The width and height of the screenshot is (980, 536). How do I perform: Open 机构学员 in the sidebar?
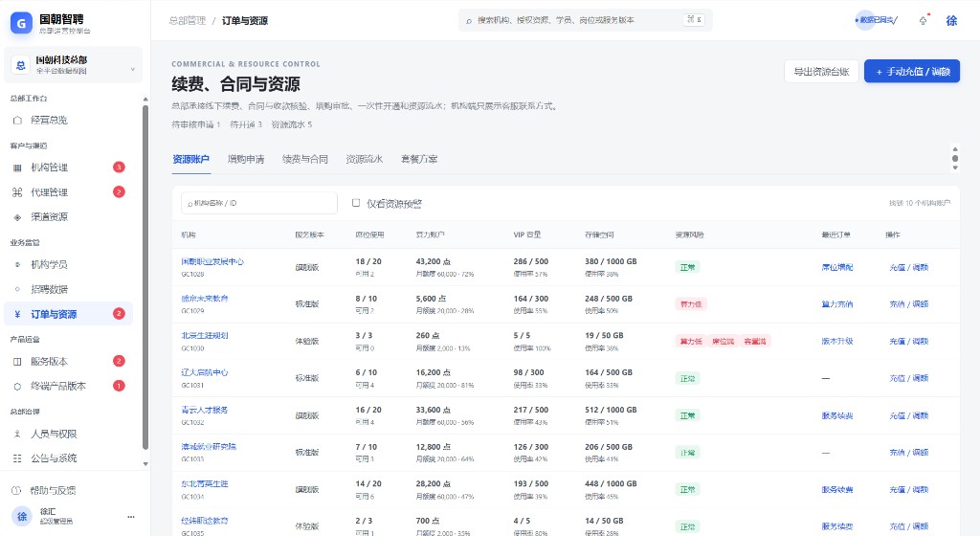[69, 265]
